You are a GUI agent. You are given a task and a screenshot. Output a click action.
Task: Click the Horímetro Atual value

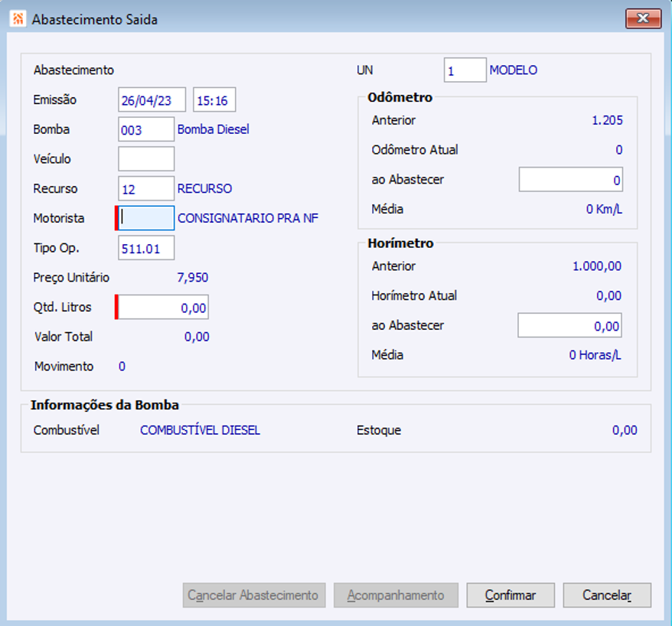click(x=608, y=295)
